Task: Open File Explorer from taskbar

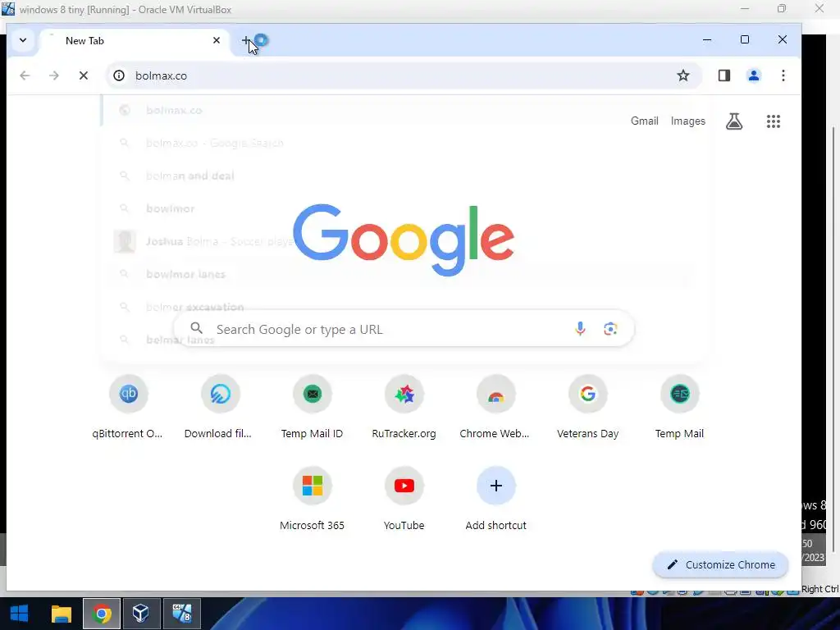Action: click(x=61, y=614)
